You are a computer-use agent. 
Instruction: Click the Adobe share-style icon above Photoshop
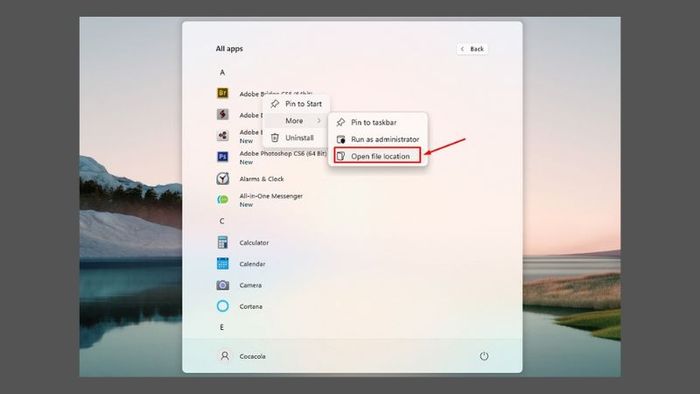(222, 135)
